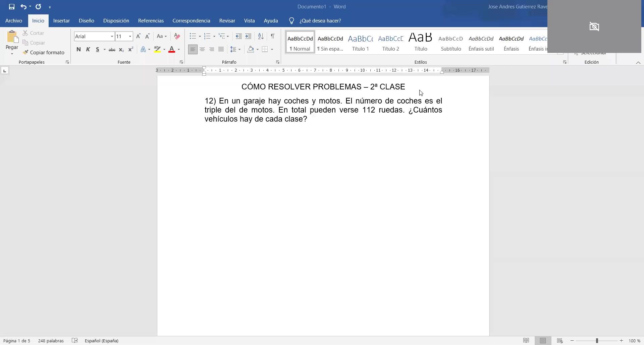Sort the selection alphabetically

(261, 36)
